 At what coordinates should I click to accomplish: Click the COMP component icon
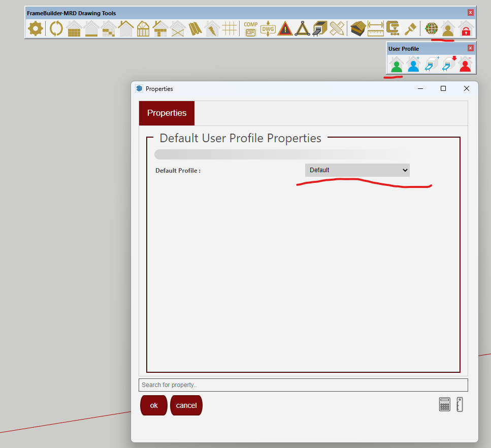250,28
